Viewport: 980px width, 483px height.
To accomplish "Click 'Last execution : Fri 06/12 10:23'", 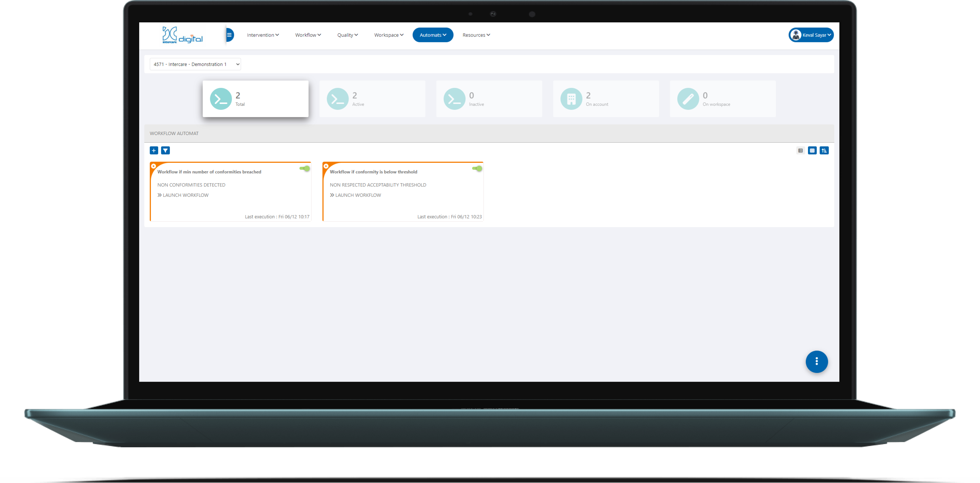I will [x=450, y=217].
